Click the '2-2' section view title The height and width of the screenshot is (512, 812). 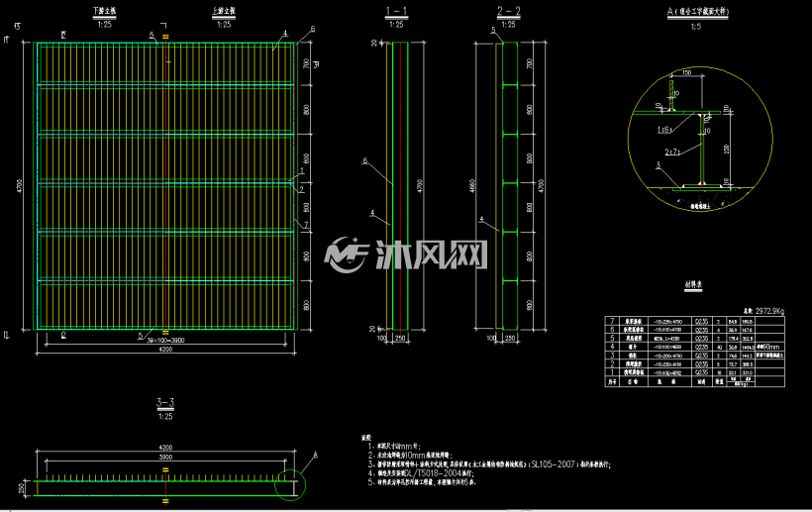pos(509,11)
